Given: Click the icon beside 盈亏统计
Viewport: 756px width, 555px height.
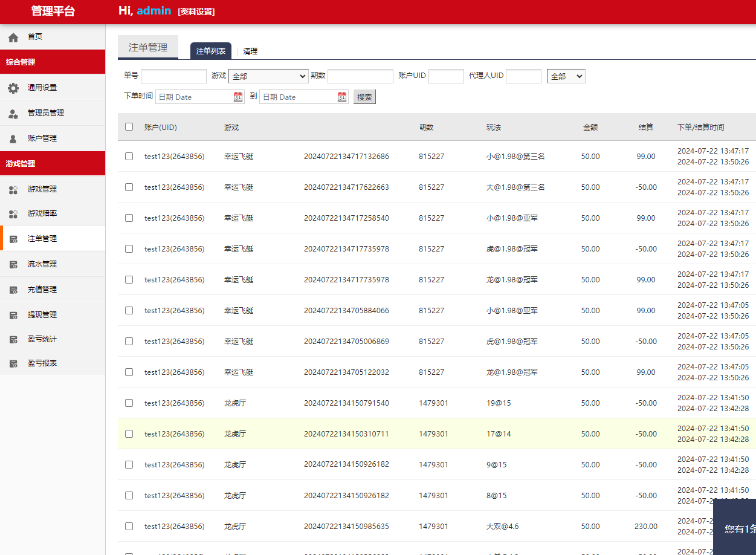Looking at the screenshot, I should click(13, 339).
